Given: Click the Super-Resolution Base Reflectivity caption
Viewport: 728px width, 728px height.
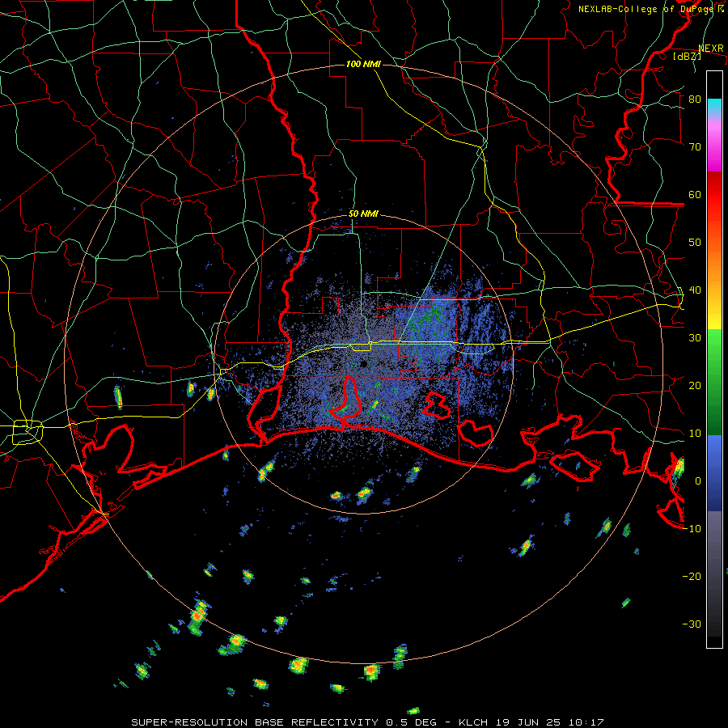Looking at the screenshot, I should [368, 722].
